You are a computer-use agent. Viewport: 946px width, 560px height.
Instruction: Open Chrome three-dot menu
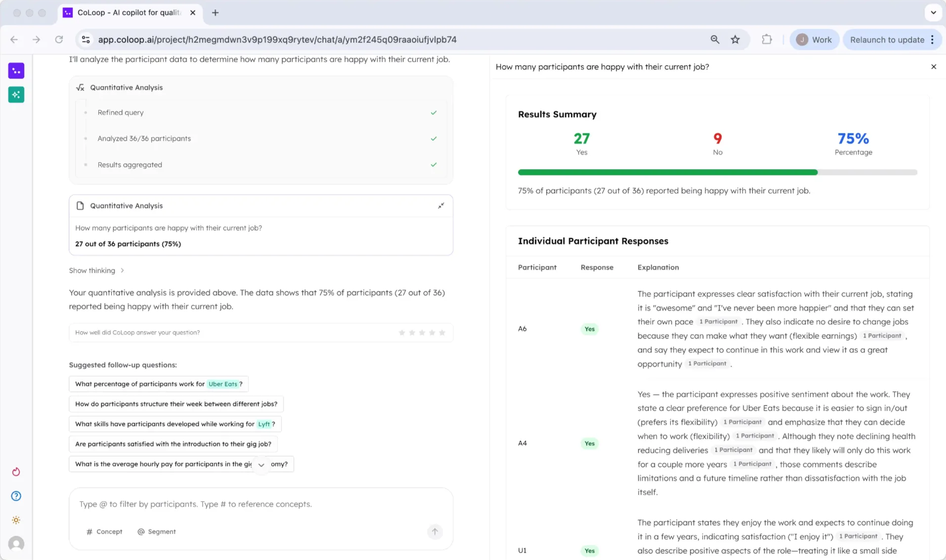[x=933, y=40]
